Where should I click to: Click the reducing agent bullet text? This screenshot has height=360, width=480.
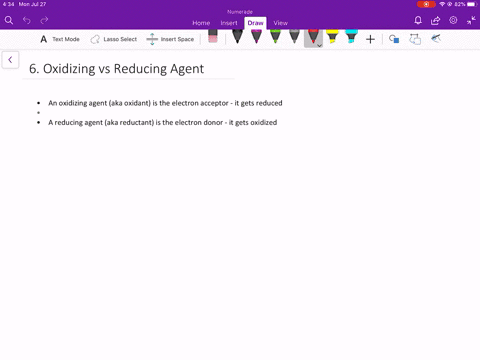[163, 122]
